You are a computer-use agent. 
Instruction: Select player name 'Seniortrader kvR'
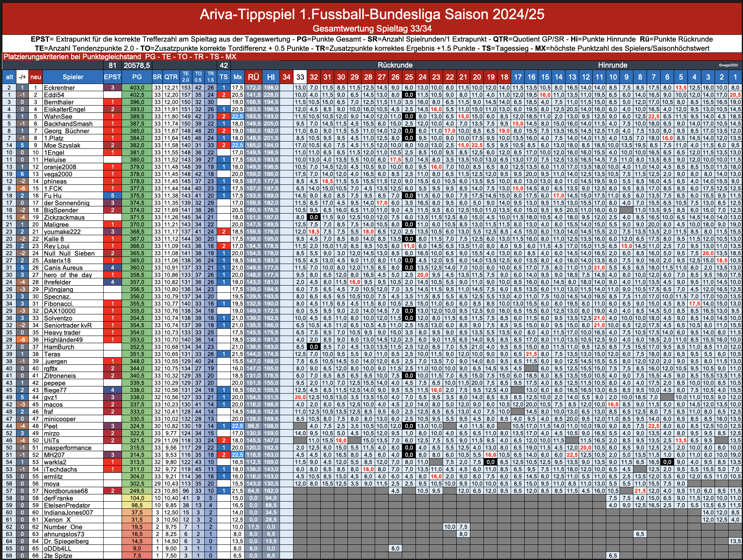[x=68, y=325]
